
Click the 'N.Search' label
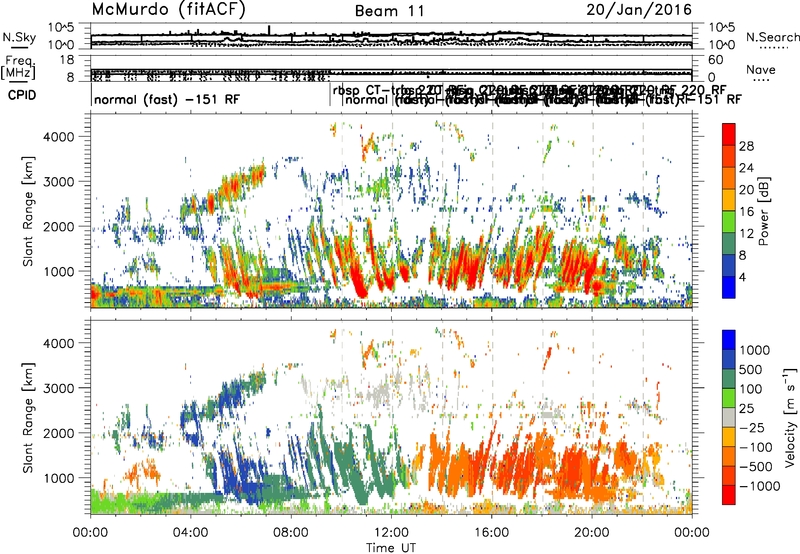772,37
